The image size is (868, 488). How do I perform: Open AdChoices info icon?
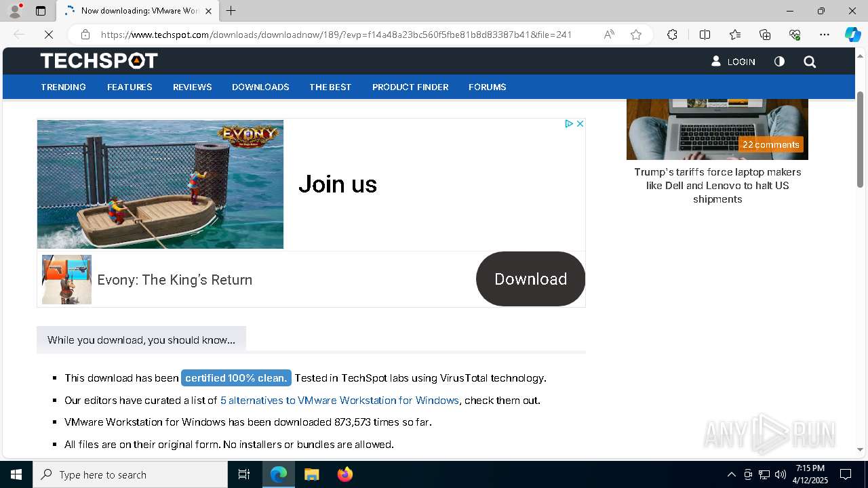[569, 123]
